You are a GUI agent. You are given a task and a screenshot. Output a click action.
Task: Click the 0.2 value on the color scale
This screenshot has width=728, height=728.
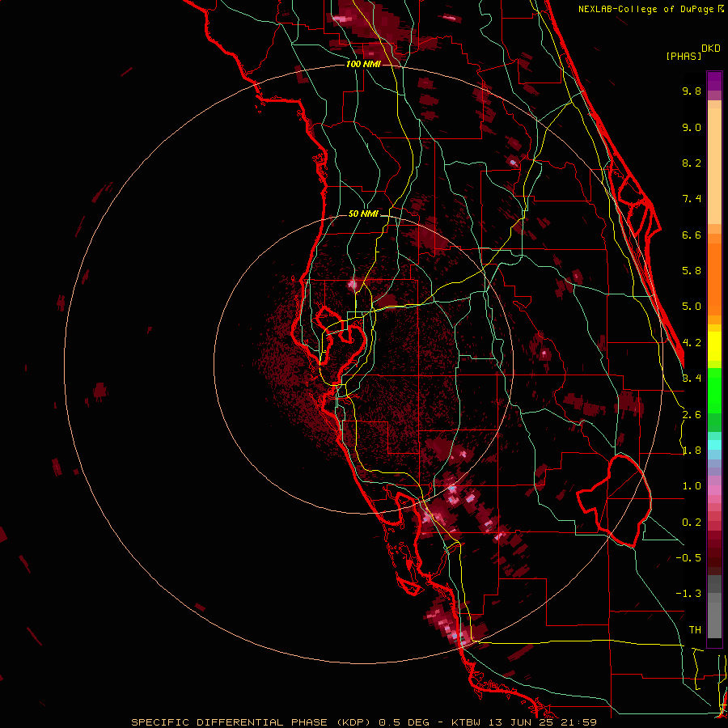(692, 523)
